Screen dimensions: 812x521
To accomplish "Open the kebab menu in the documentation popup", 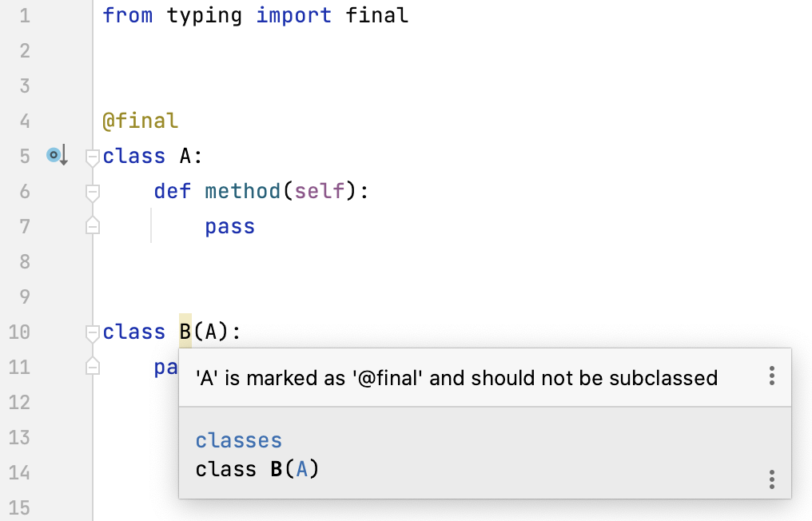I will click(x=772, y=479).
